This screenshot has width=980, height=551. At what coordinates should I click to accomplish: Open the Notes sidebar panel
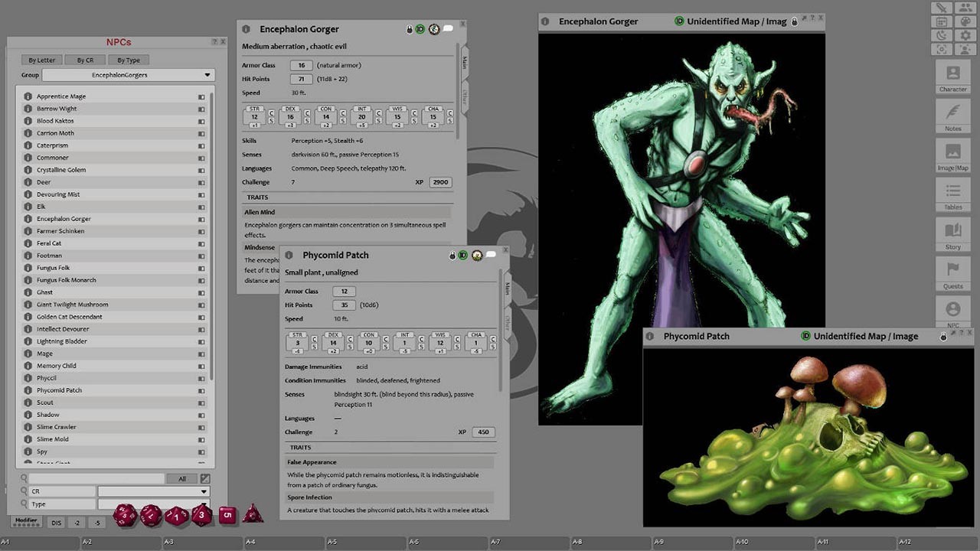[x=952, y=116]
